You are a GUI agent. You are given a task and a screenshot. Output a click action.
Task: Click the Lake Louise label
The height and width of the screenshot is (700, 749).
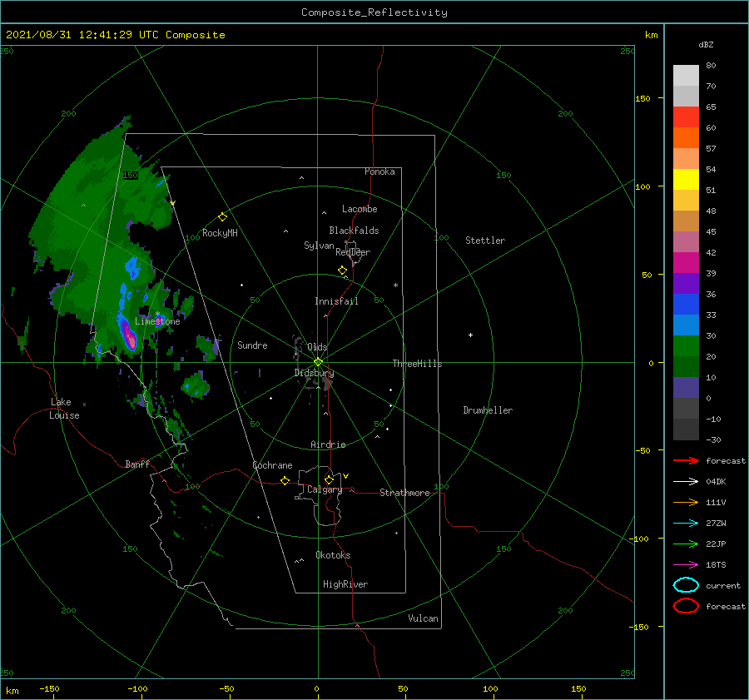tap(64, 409)
